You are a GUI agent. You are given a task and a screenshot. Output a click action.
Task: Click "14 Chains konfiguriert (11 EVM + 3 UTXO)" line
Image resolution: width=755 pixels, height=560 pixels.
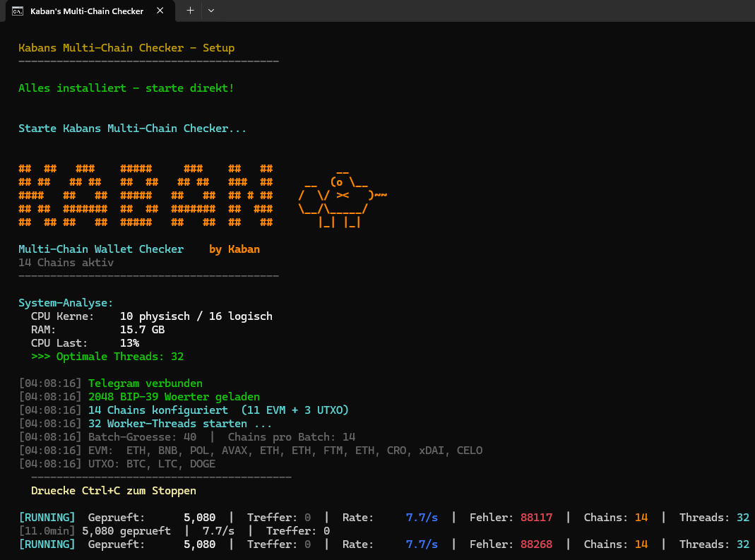[x=218, y=411]
